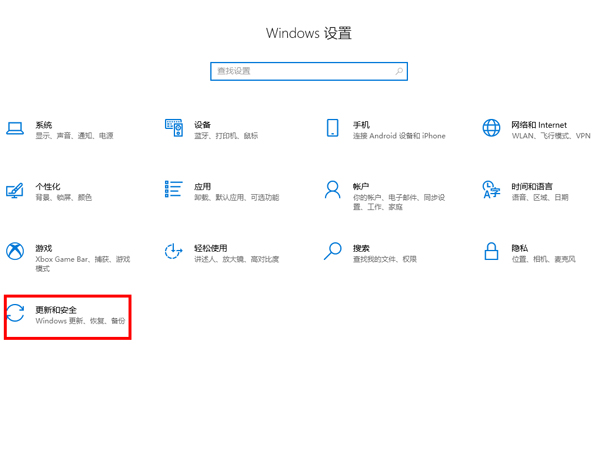Screen dimensions: 600x450
Task: Open the 设备 settings heading
Action: [x=202, y=125]
